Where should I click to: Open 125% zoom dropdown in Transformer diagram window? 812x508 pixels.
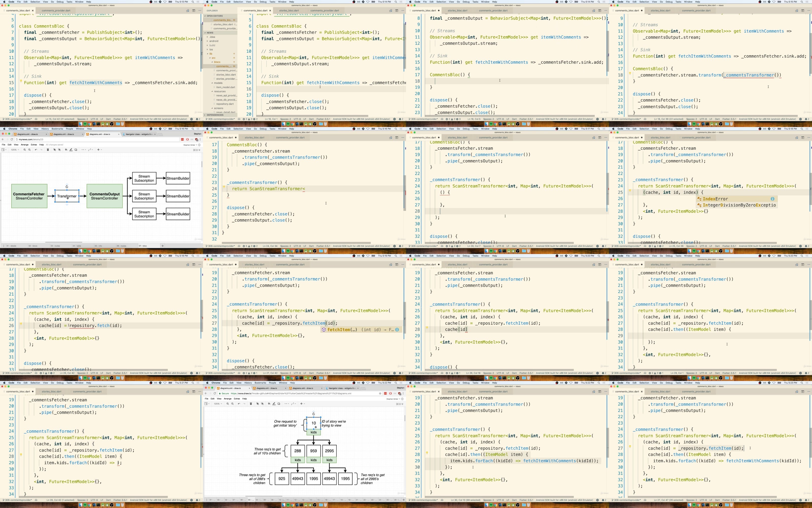coord(15,150)
